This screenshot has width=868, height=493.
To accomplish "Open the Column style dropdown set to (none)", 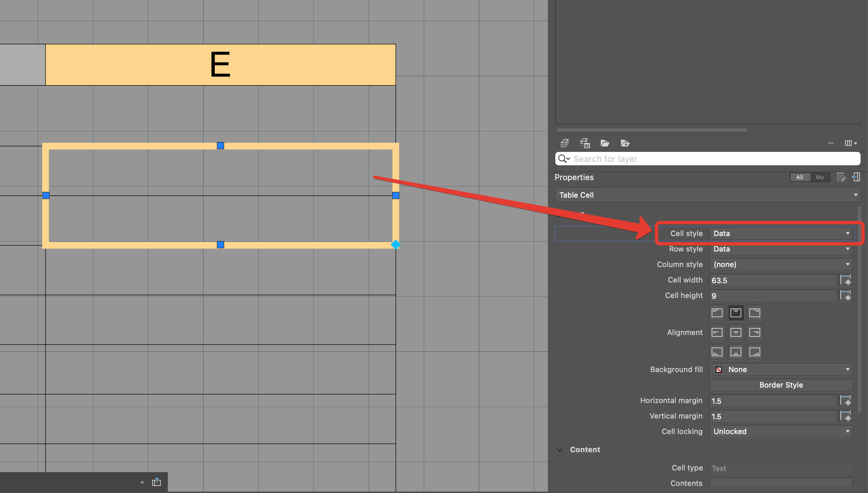I will (780, 264).
